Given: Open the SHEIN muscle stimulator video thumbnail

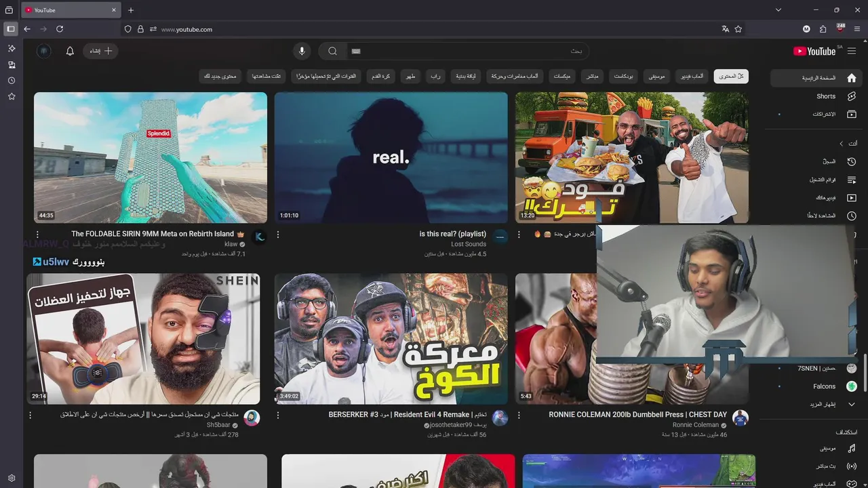Looking at the screenshot, I should point(143,338).
